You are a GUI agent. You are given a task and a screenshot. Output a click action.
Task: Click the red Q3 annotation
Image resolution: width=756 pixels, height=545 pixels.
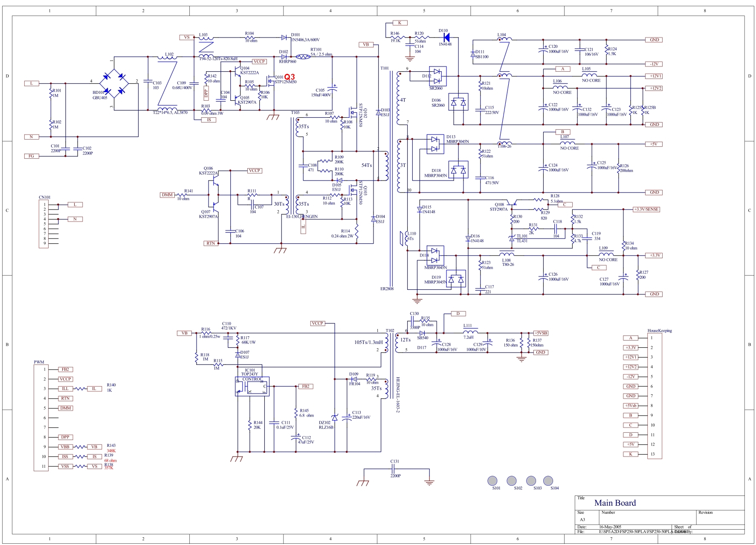coord(290,77)
